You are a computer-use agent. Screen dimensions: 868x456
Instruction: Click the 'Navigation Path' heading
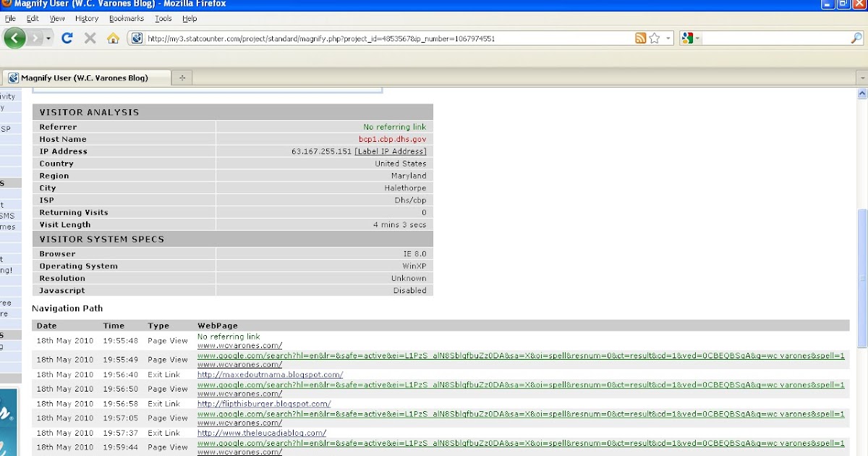[67, 308]
